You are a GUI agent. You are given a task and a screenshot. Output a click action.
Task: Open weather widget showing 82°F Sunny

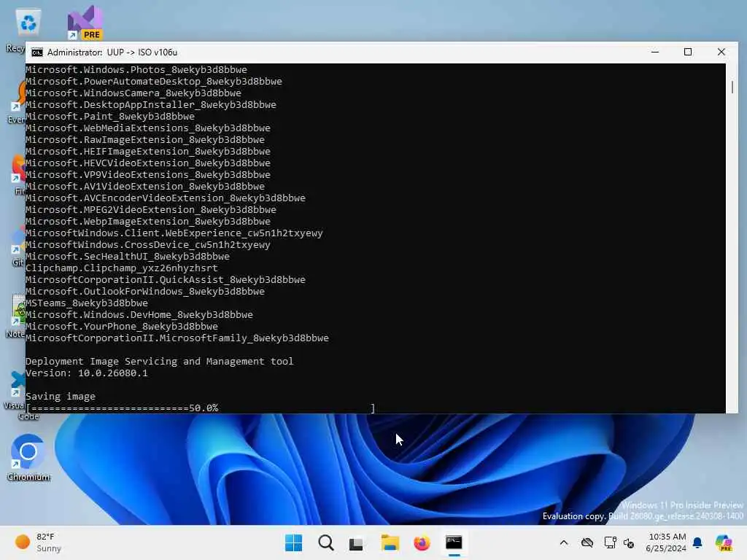(x=38, y=542)
